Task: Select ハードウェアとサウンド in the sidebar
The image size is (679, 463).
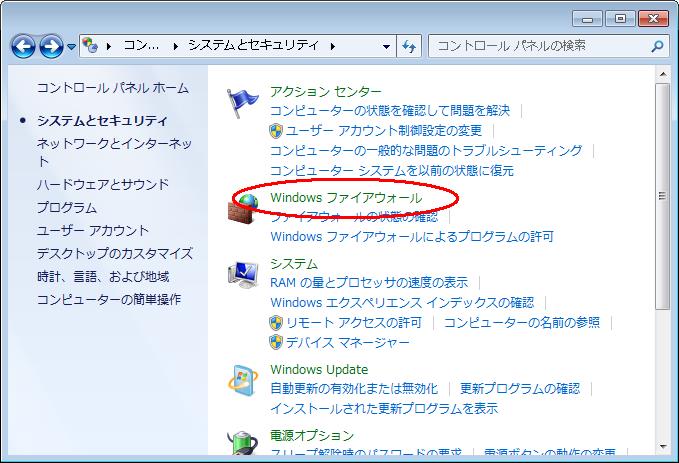Action: tap(103, 184)
